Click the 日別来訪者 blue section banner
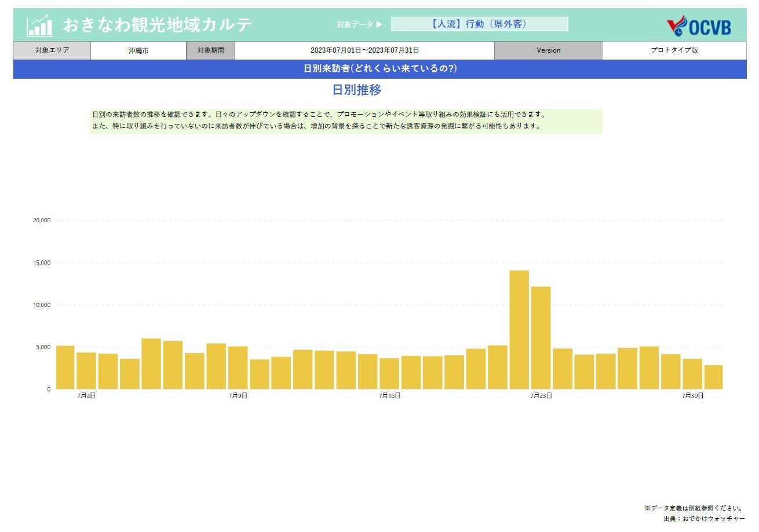 click(x=380, y=69)
